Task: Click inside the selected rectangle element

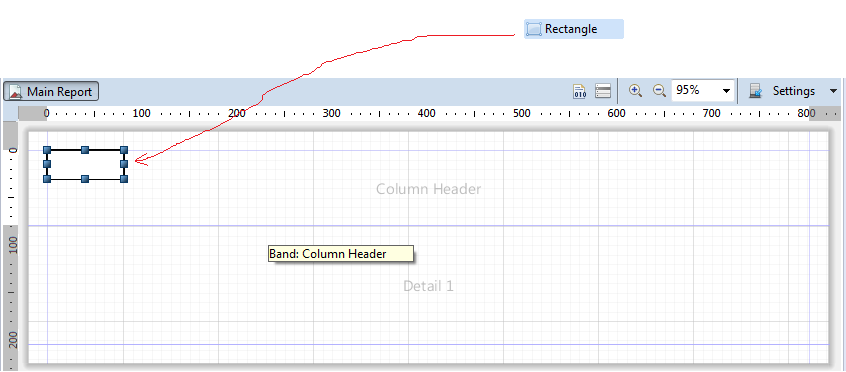Action: (85, 164)
